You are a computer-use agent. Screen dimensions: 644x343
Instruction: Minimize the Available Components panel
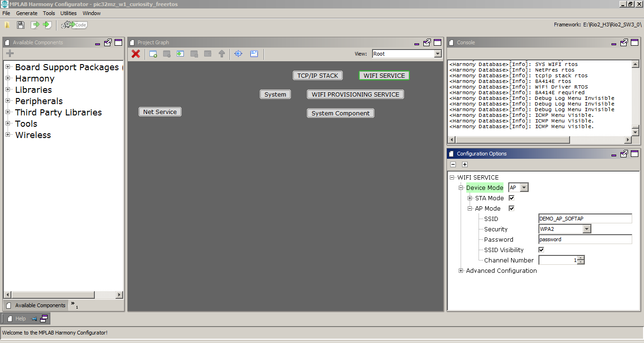(x=98, y=44)
